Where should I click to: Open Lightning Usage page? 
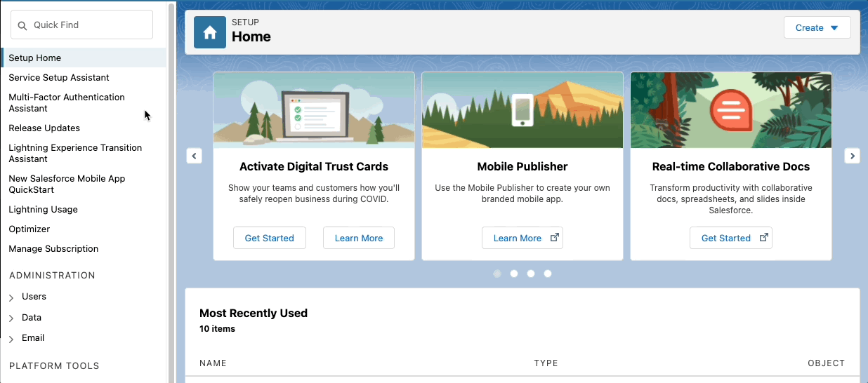tap(43, 209)
